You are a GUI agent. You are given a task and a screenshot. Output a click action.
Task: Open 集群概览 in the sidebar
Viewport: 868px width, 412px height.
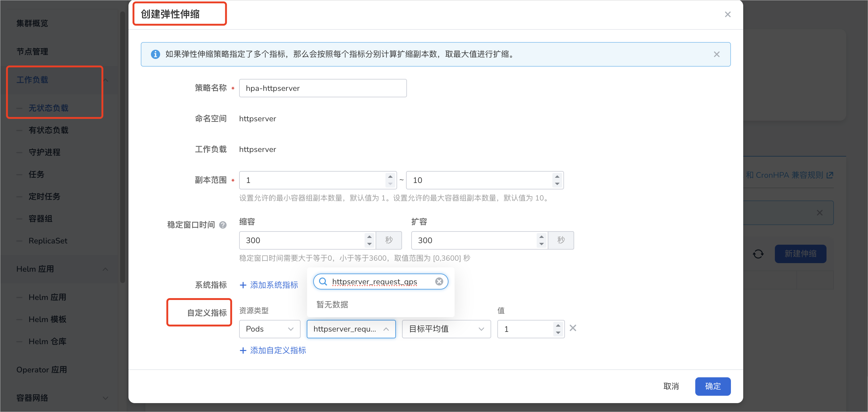[32, 24]
